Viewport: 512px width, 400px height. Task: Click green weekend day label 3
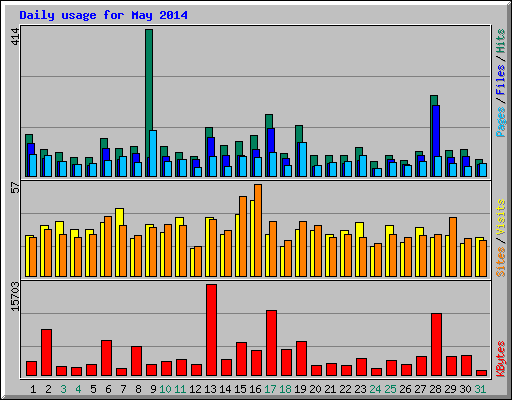click(x=63, y=389)
